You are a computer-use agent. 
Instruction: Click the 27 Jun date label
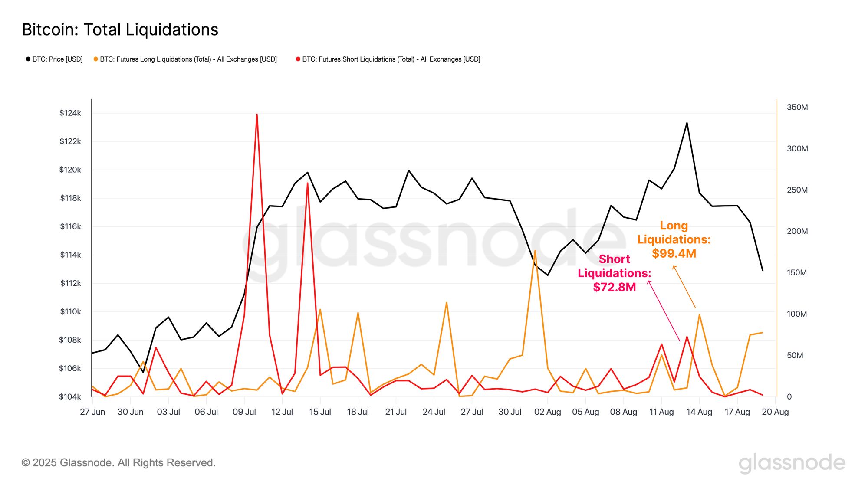(92, 412)
